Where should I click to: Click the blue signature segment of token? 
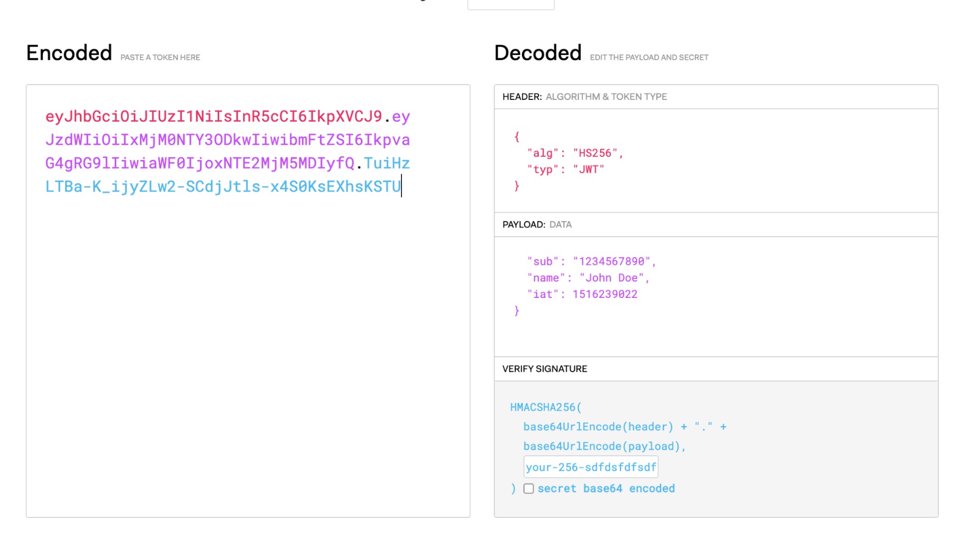point(223,187)
